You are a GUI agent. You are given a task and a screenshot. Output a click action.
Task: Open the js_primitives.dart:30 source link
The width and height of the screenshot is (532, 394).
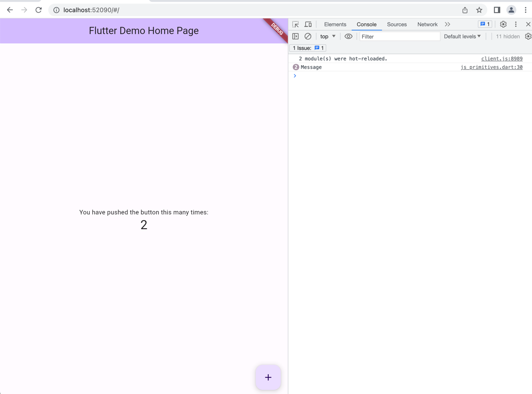pyautogui.click(x=491, y=67)
